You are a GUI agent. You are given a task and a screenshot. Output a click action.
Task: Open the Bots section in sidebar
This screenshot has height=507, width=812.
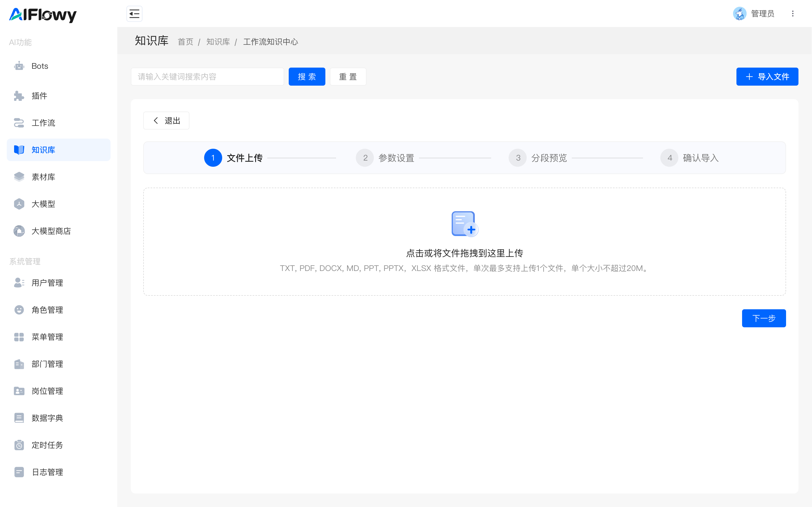(19, 66)
